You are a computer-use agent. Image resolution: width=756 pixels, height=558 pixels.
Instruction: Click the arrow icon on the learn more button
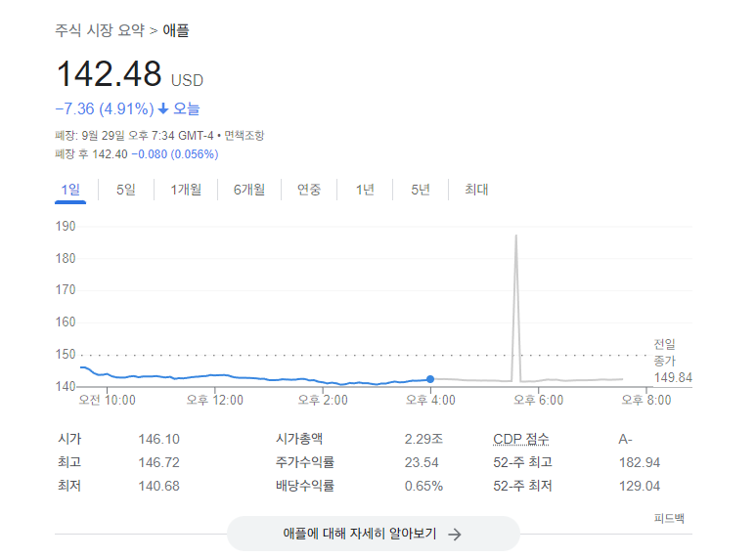pos(454,534)
